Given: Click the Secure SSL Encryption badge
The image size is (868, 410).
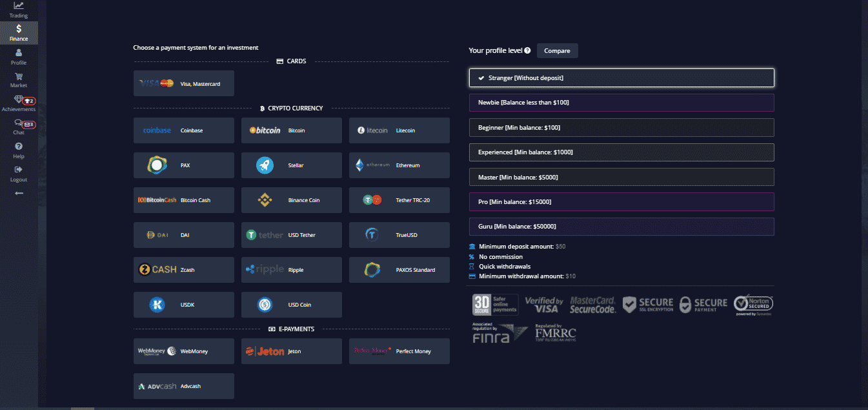Looking at the screenshot, I should 647,305.
